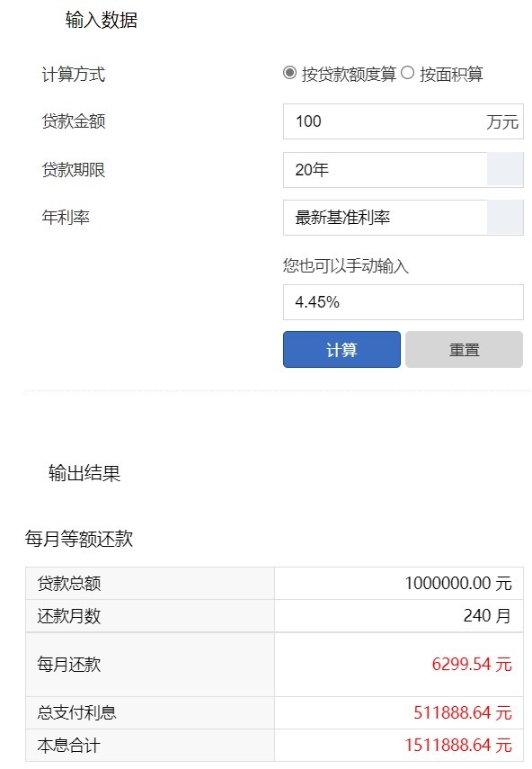Click the 每月等额还款 table heading
532x769 pixels.
(79, 539)
